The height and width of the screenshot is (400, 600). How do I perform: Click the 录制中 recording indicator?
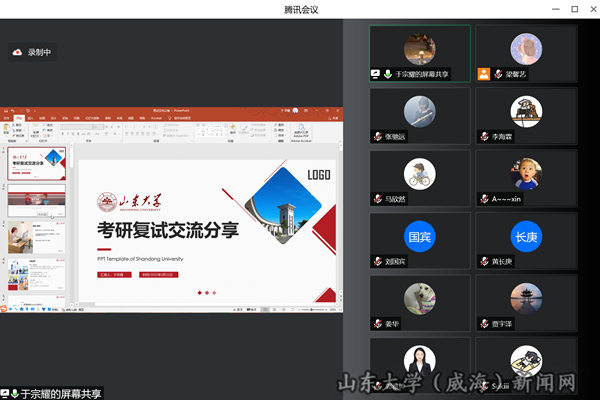coord(32,52)
